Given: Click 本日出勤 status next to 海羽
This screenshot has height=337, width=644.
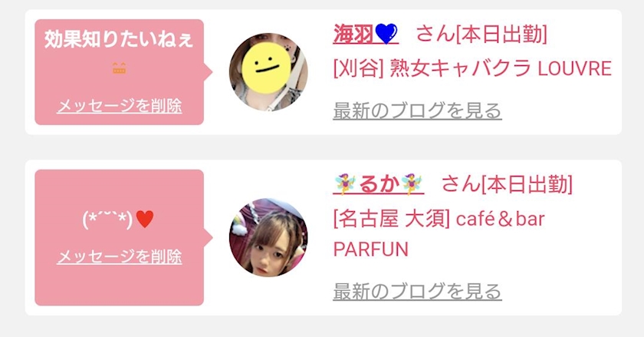Looking at the screenshot, I should coord(502,34).
